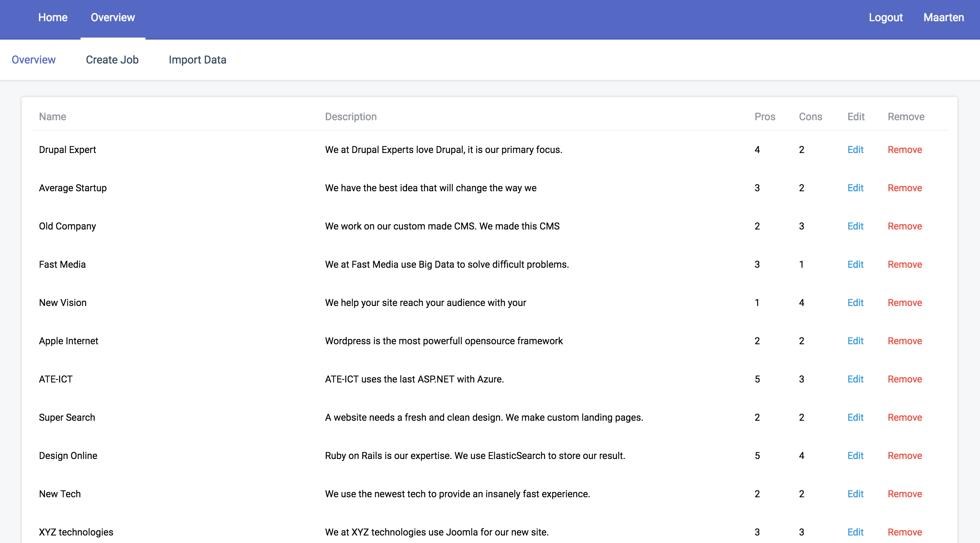Remove the XYZ technologies job
Viewport: 980px width, 543px height.
click(x=904, y=532)
